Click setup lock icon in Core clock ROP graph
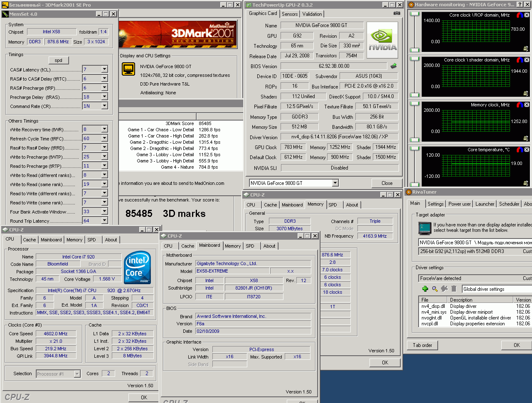Image resolution: width=532 pixels, height=403 pixels. (x=526, y=48)
